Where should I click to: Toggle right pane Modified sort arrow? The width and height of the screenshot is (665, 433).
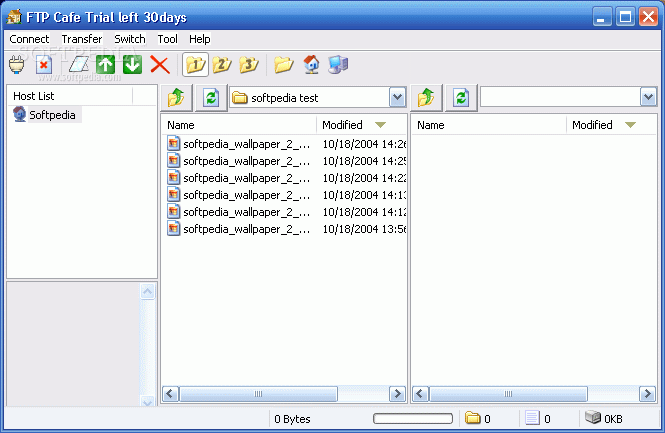631,125
